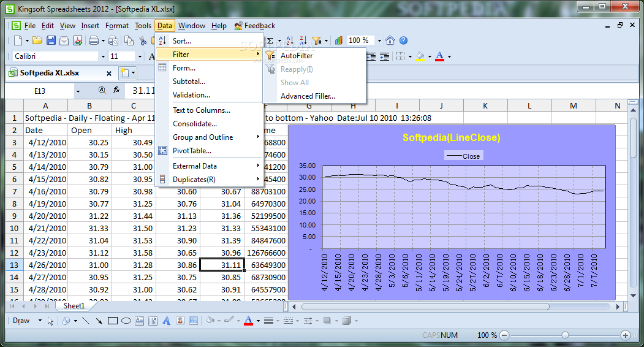The width and height of the screenshot is (644, 347).
Task: Select the Oval drawing tool
Action: [x=126, y=321]
